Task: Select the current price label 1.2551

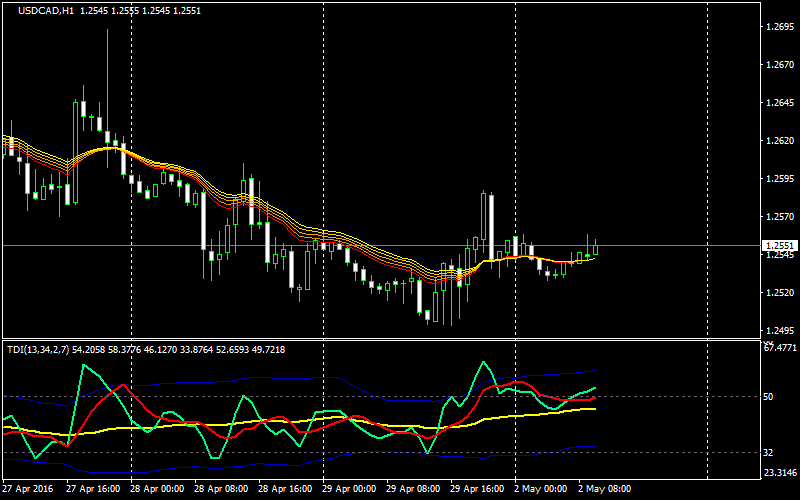Action: coord(779,245)
